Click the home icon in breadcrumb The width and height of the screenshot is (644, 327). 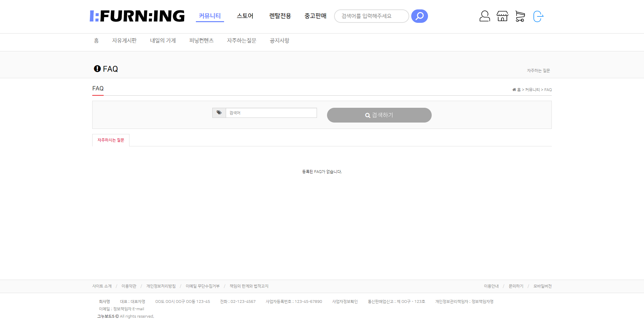[x=514, y=90]
